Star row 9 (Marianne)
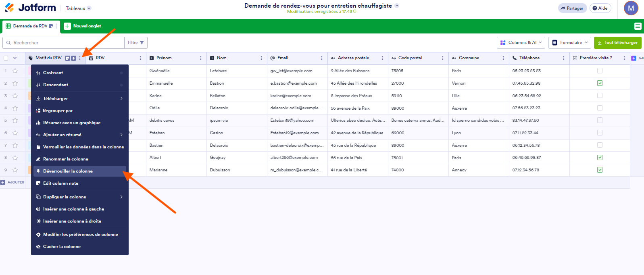 click(15, 170)
